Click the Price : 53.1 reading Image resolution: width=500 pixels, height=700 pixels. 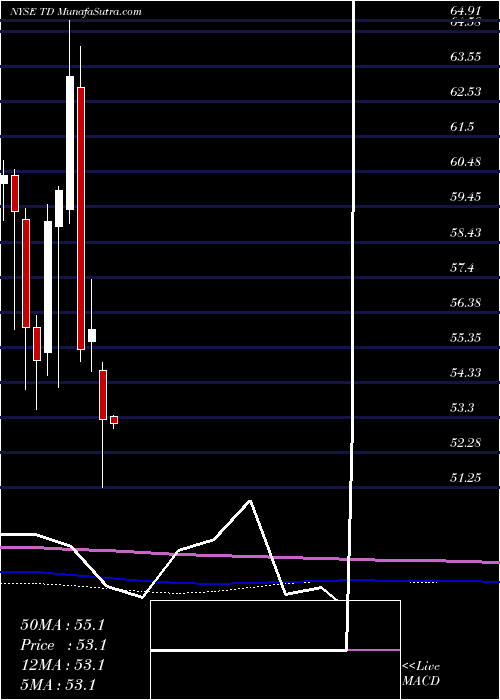click(x=62, y=645)
